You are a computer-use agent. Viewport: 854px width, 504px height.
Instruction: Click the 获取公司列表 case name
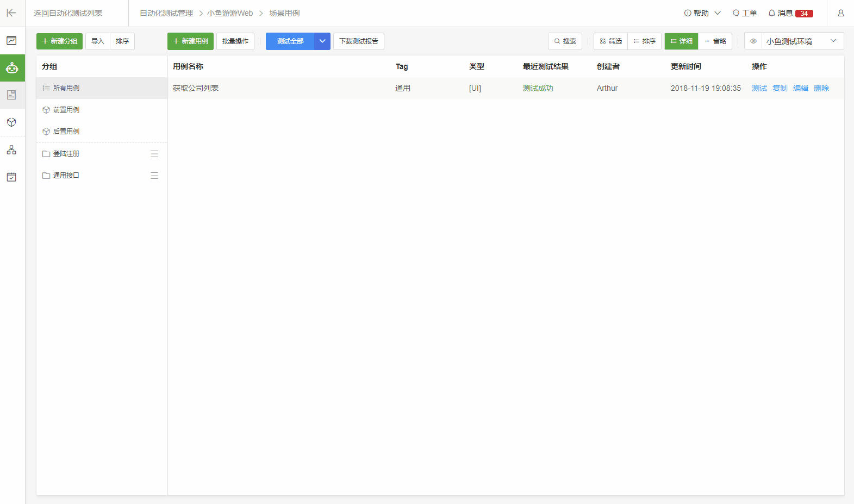pyautogui.click(x=196, y=88)
